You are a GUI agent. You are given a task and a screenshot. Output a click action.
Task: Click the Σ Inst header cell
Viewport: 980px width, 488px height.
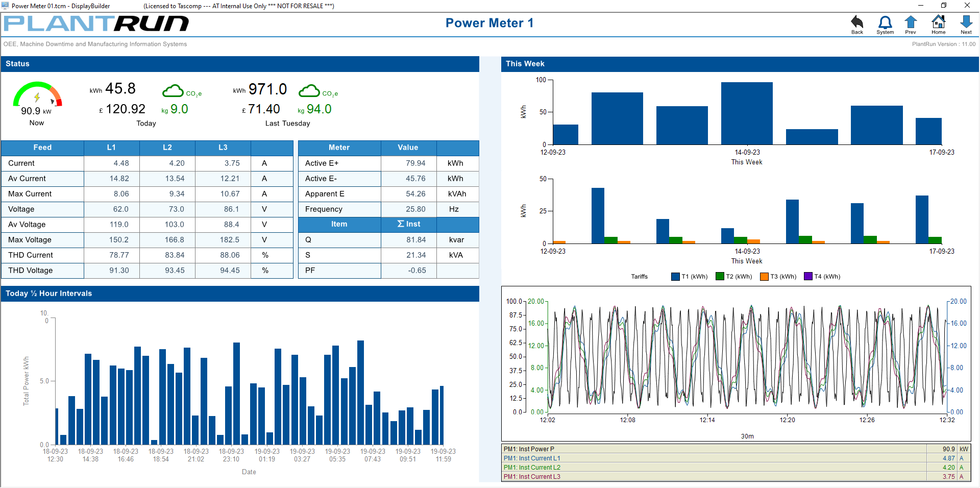click(408, 224)
